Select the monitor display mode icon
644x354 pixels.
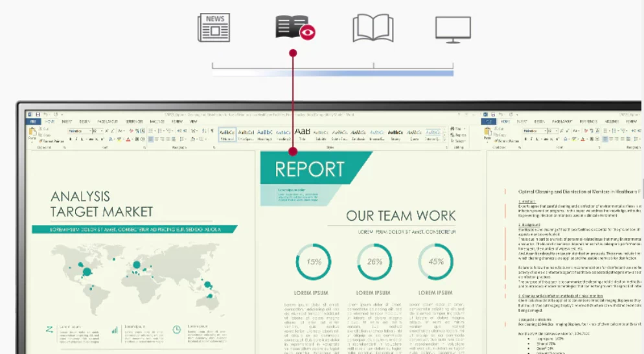coord(453,29)
